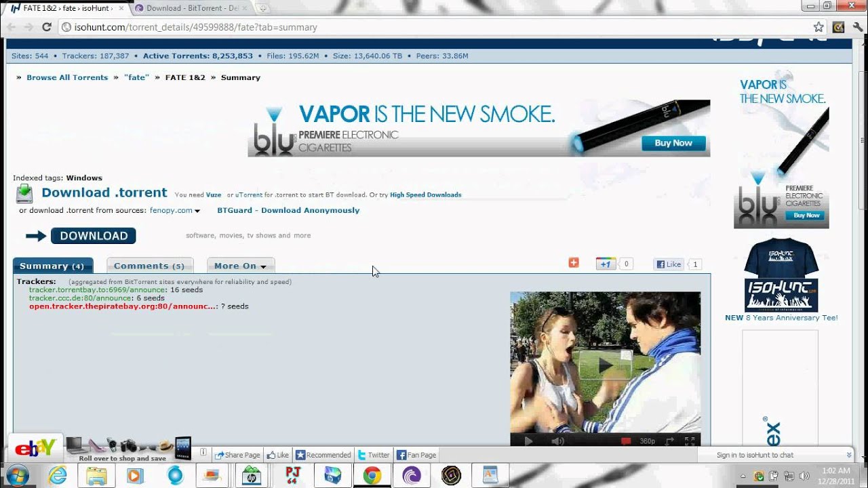Screen dimensions: 868x488
Task: Go back to the previous page
Action: (x=12, y=27)
